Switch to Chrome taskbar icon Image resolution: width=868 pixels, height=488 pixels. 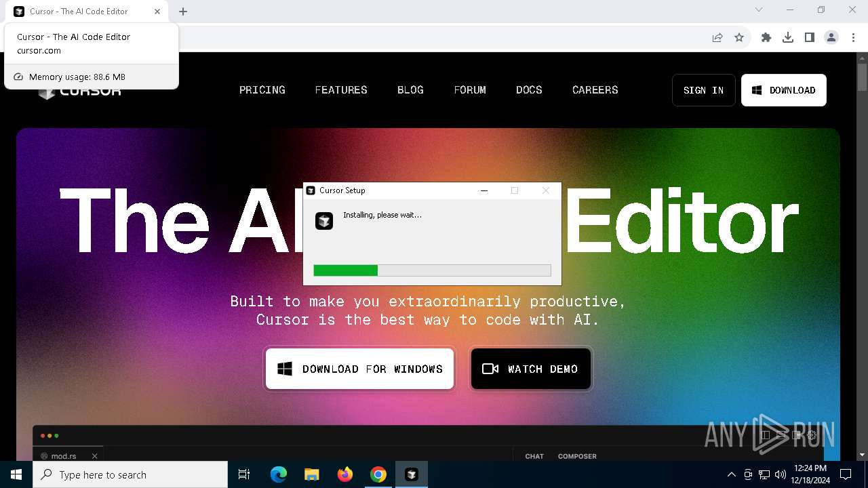pyautogui.click(x=378, y=474)
